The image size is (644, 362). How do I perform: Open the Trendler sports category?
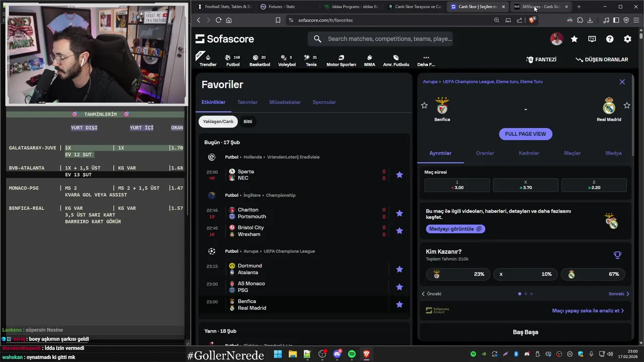pos(208,60)
